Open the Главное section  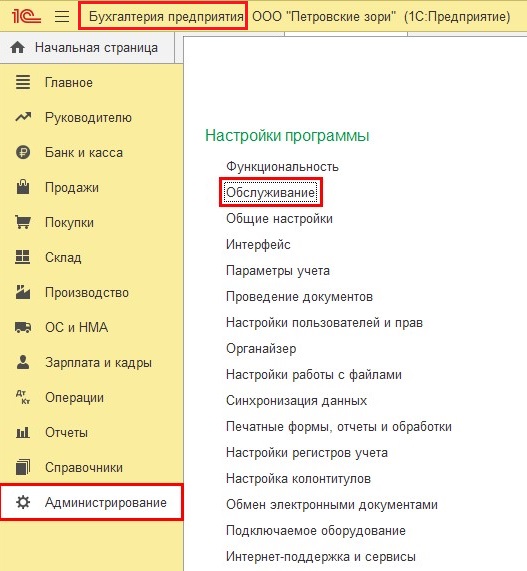(x=69, y=83)
